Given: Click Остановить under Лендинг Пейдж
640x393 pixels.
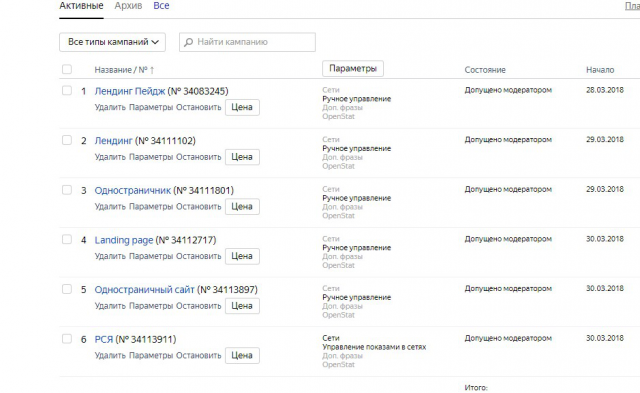Looking at the screenshot, I should tap(198, 107).
